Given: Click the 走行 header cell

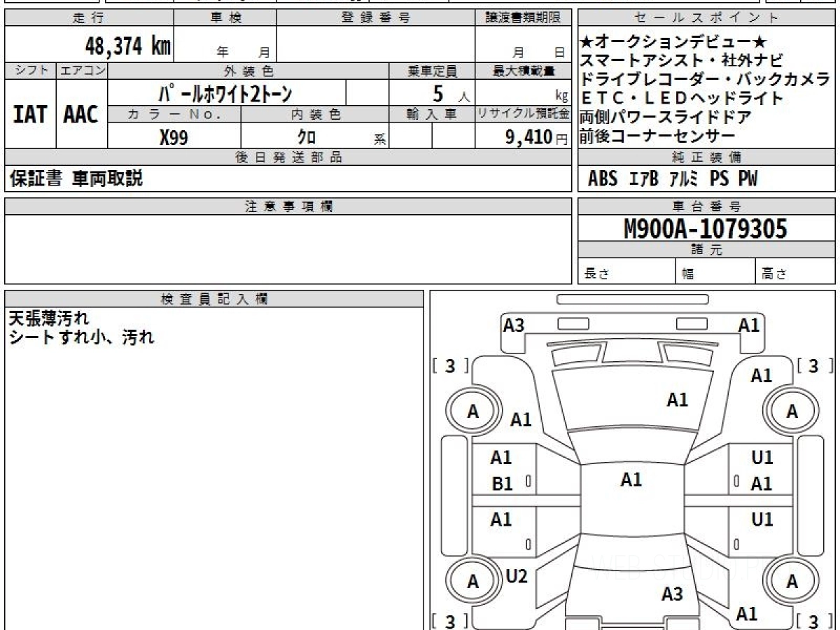Looking at the screenshot, I should click(88, 18).
